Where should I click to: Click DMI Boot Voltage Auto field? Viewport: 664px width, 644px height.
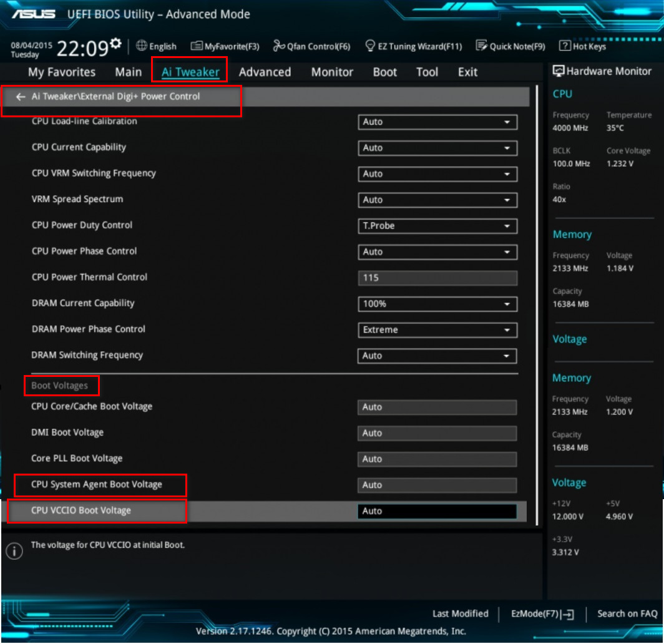437,434
